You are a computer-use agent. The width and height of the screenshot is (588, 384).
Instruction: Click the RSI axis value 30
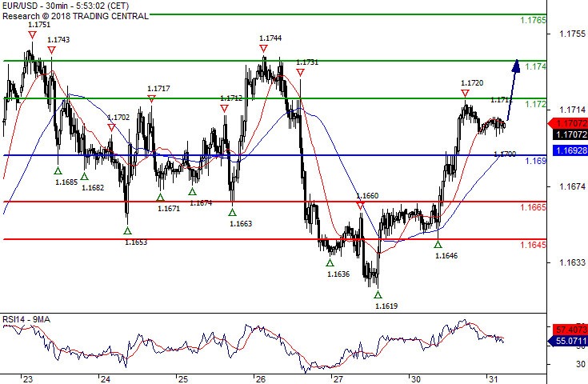[581, 364]
